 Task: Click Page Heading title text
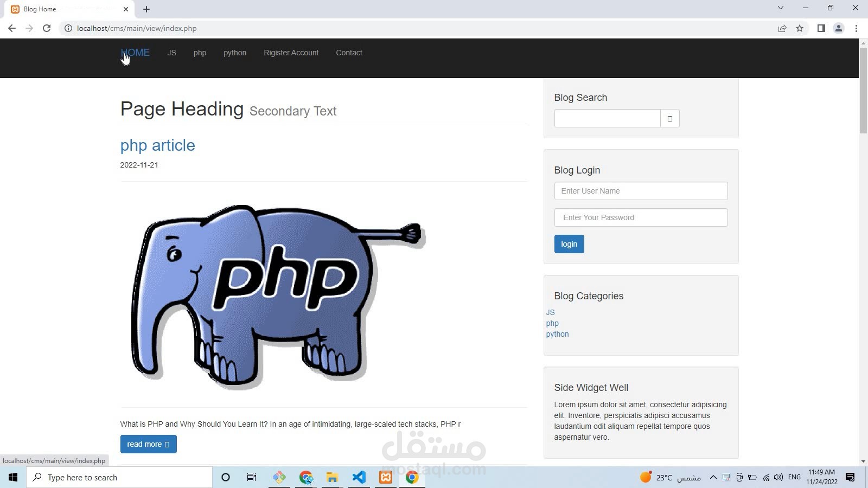(182, 109)
